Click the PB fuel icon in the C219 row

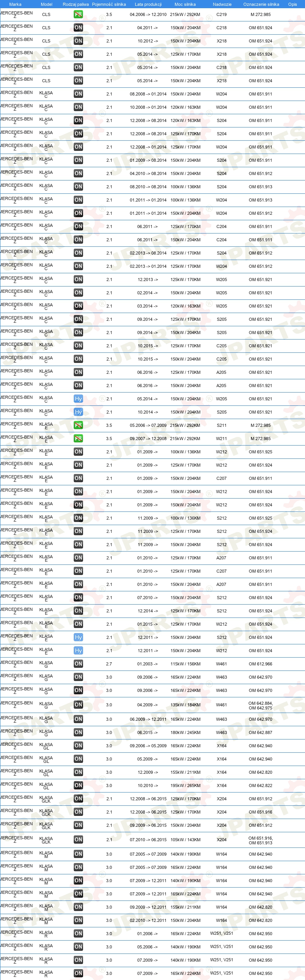click(78, 14)
